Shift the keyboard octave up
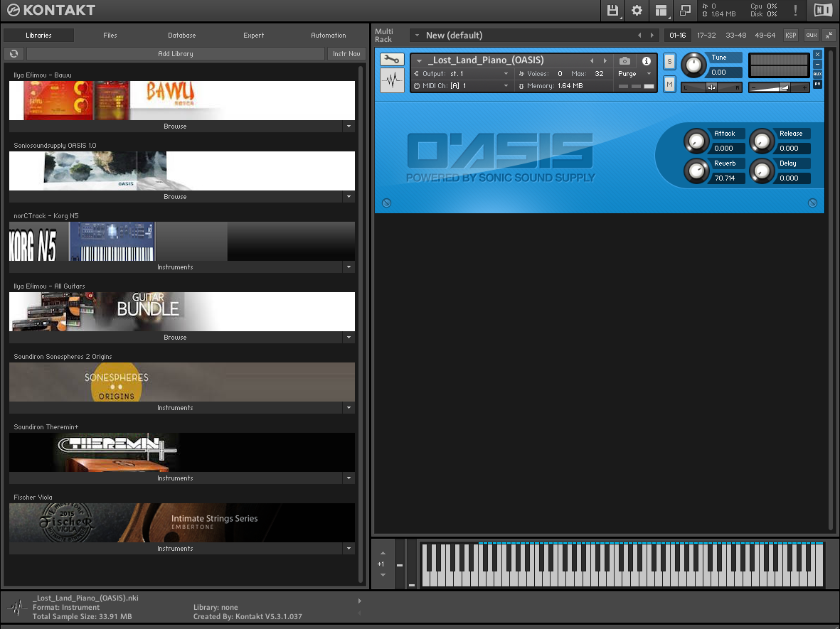The image size is (840, 629). (x=383, y=554)
